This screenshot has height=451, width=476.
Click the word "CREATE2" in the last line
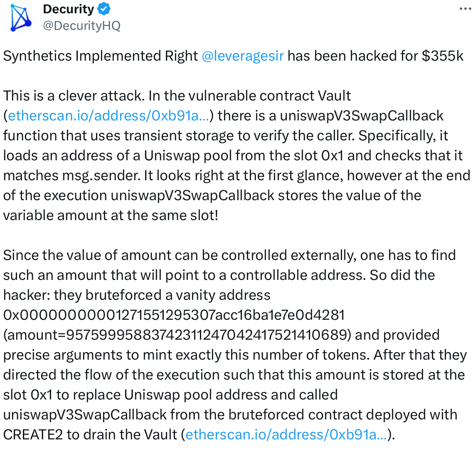tap(33, 434)
